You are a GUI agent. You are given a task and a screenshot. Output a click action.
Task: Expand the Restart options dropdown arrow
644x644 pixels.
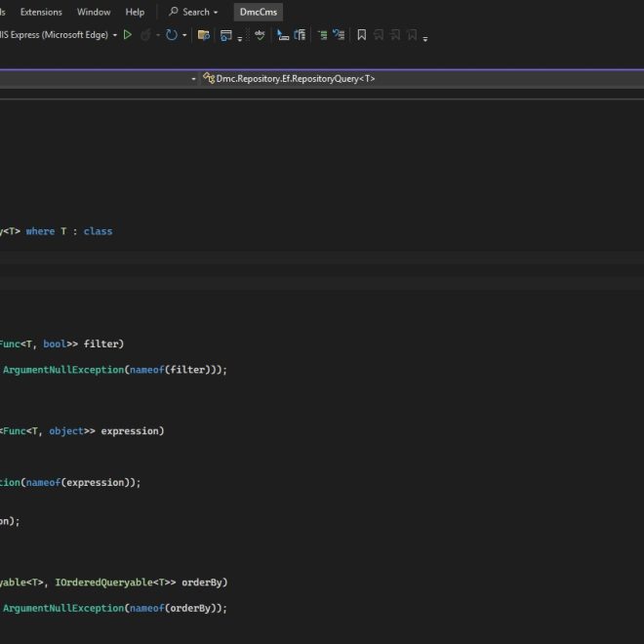pos(184,35)
